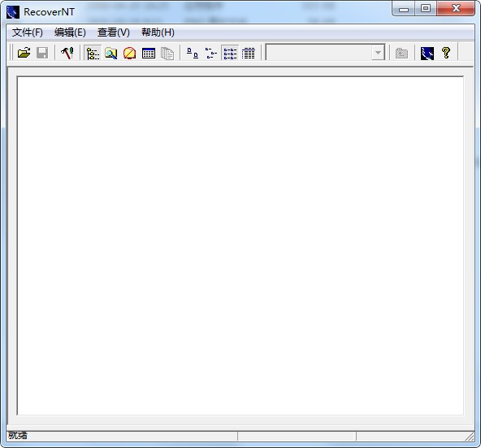Click the open folder toolbar icon
This screenshot has height=448, width=481.
[x=24, y=53]
